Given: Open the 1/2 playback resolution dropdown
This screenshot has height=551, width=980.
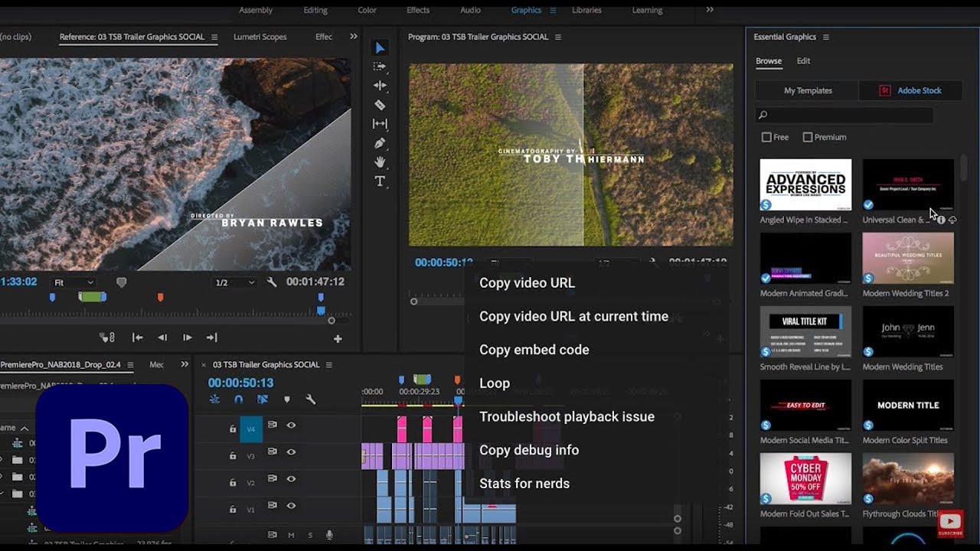Looking at the screenshot, I should (234, 282).
